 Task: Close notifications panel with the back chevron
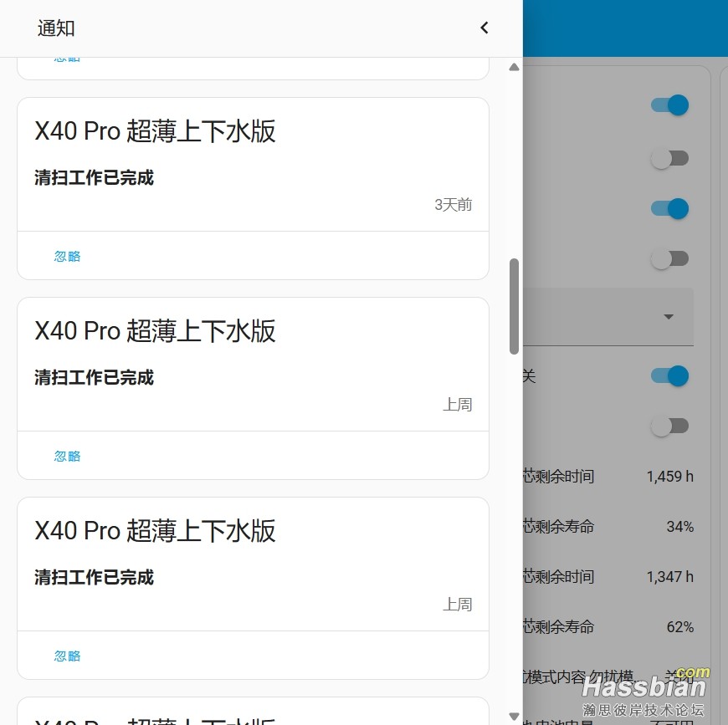484,28
